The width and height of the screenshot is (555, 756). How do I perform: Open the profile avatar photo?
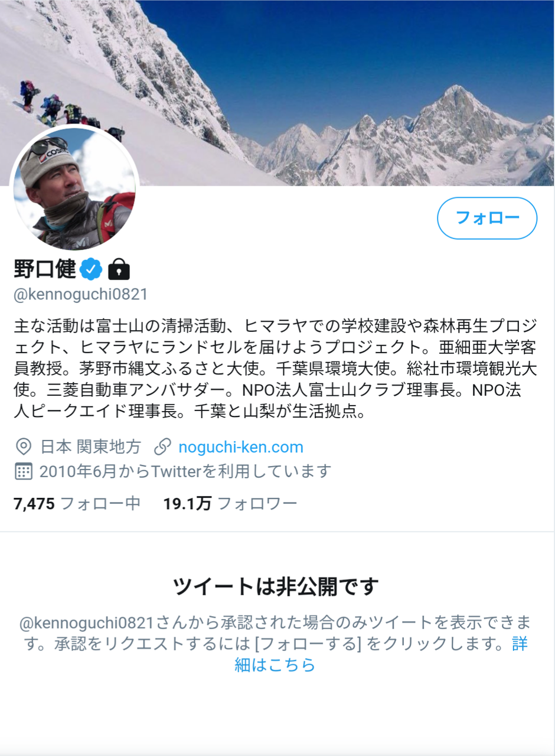(x=74, y=188)
